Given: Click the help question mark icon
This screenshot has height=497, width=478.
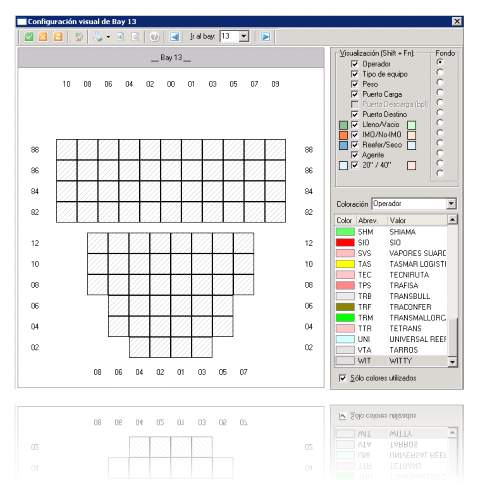Looking at the screenshot, I should click(x=154, y=37).
